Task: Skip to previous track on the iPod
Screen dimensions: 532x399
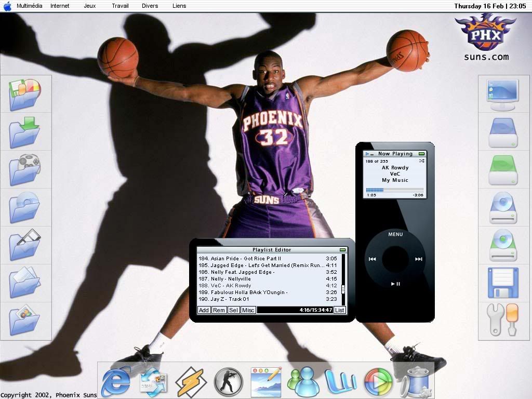Action: (x=372, y=259)
